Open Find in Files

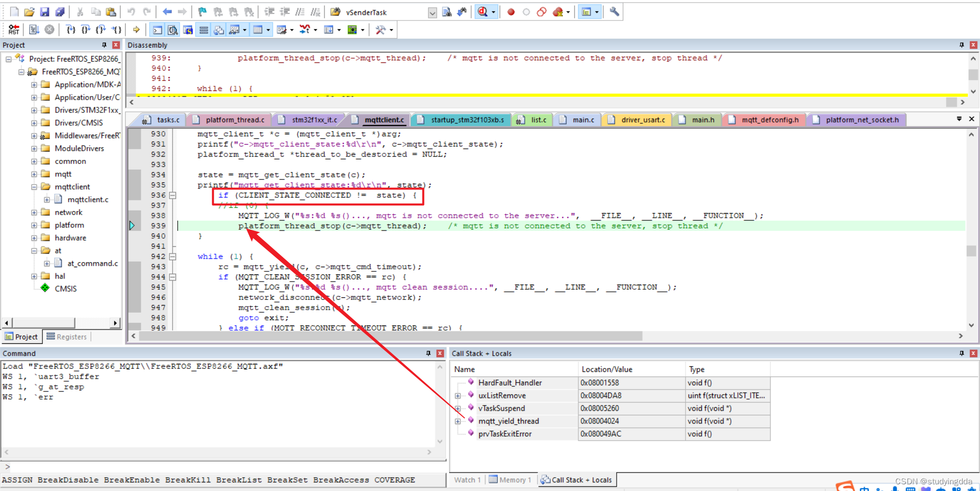[335, 12]
